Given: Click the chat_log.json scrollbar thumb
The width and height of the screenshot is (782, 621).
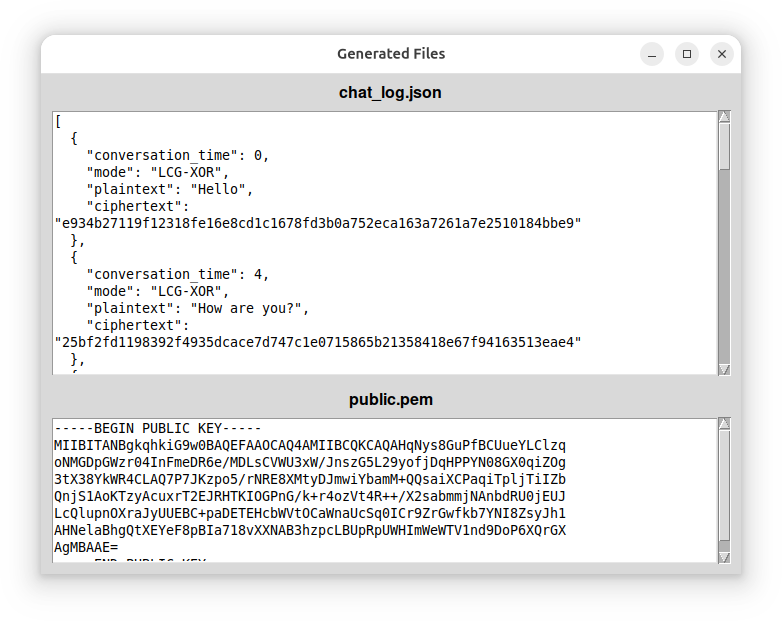Looking at the screenshot, I should (x=724, y=146).
